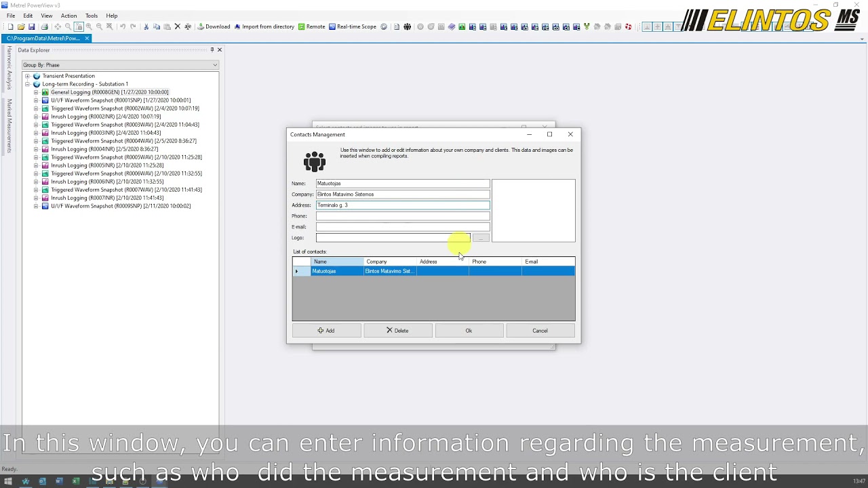Click the Logo path input field
The image size is (868, 488).
click(393, 238)
